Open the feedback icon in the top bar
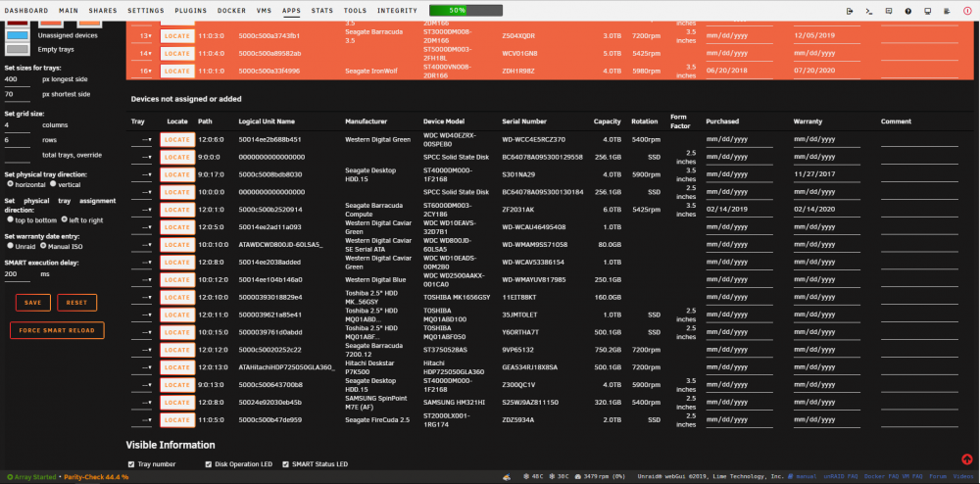Viewport: 980px width, 484px height. click(x=889, y=11)
